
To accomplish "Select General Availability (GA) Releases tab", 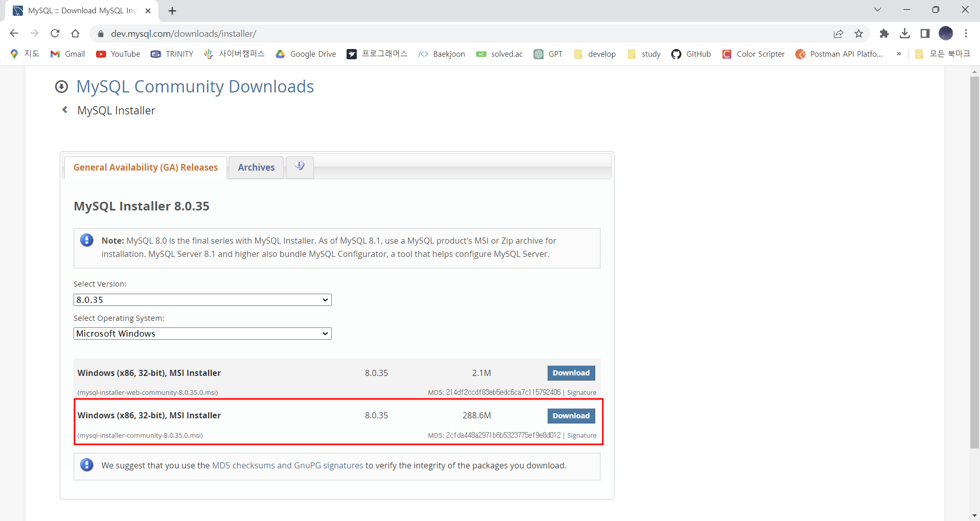I will point(145,168).
